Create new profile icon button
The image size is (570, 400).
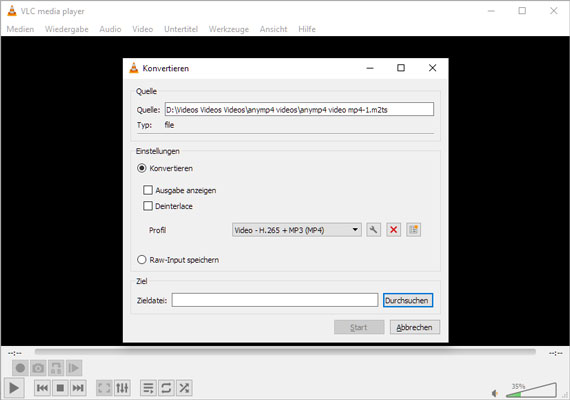pyautogui.click(x=414, y=230)
